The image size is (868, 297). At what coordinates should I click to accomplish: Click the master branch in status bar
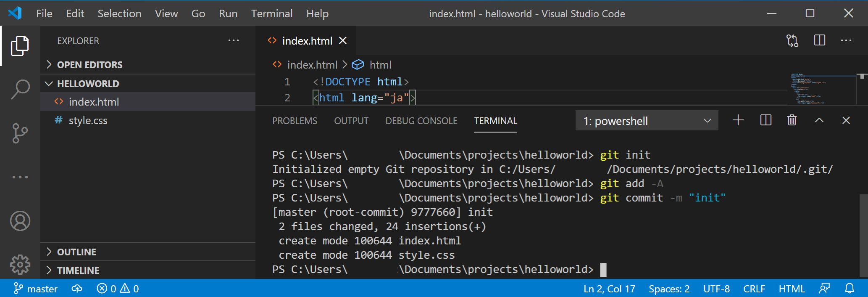tap(36, 289)
